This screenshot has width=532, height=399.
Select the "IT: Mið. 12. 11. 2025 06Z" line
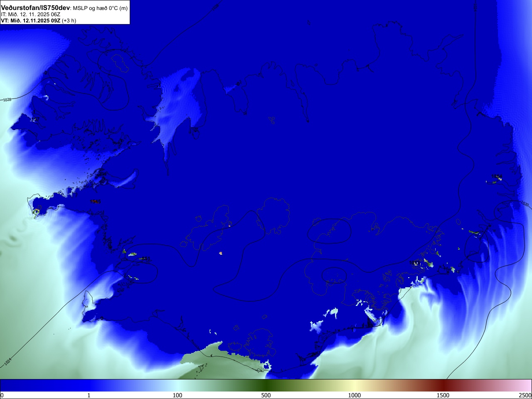pos(30,14)
